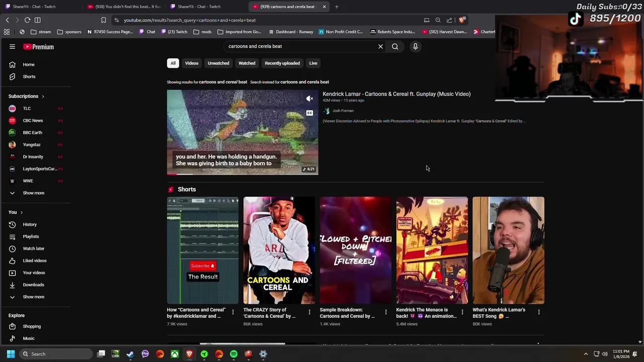Close the 'cartoons and cerela beat' tab
The width and height of the screenshot is (644, 362).
pyautogui.click(x=324, y=7)
